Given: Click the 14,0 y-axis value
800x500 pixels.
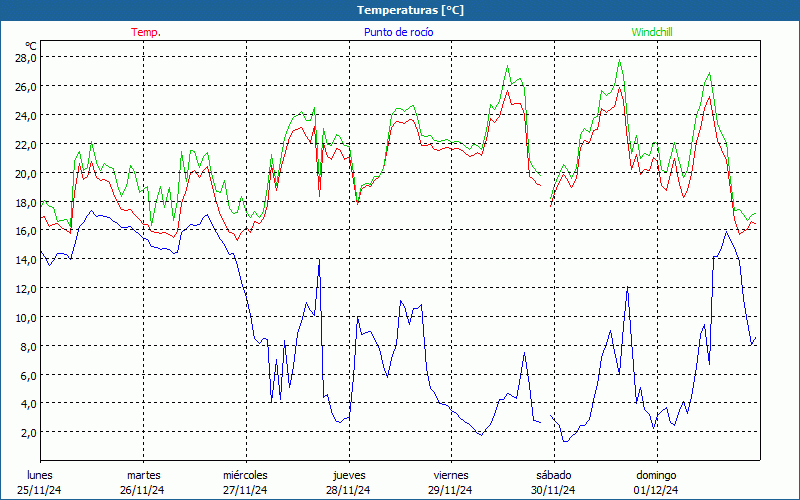Looking at the screenshot, I should (x=26, y=260).
